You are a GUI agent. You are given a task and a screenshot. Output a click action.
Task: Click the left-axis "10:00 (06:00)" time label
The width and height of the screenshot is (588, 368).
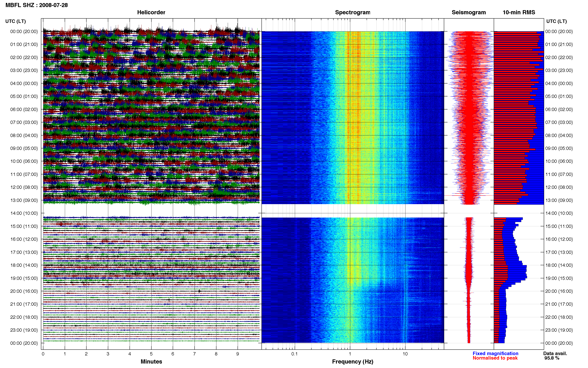pyautogui.click(x=24, y=161)
